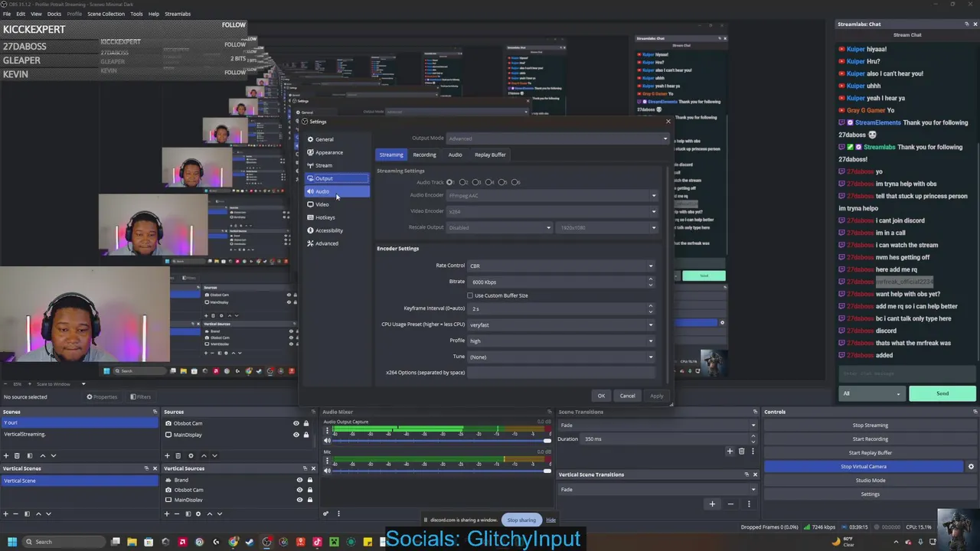Click Apply in Settings dialog
980x551 pixels.
click(x=656, y=396)
